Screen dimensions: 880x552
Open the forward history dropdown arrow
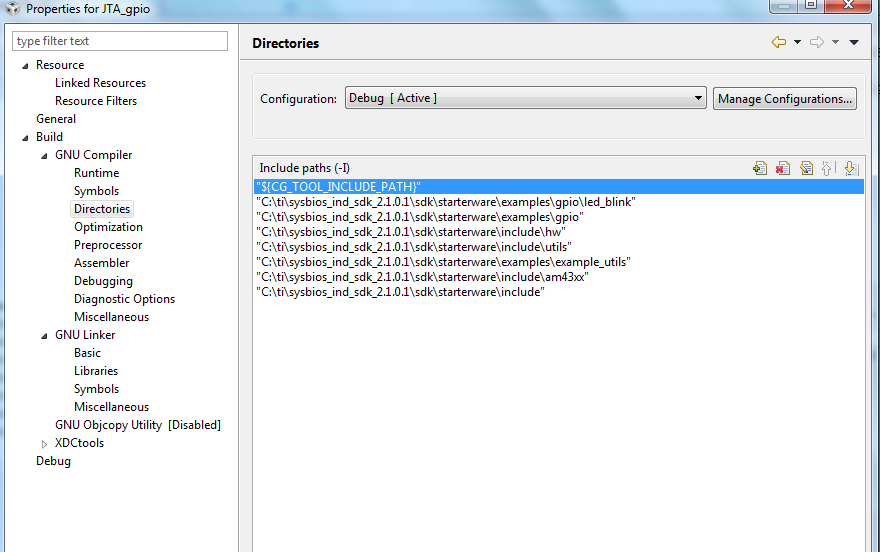pyautogui.click(x=835, y=42)
